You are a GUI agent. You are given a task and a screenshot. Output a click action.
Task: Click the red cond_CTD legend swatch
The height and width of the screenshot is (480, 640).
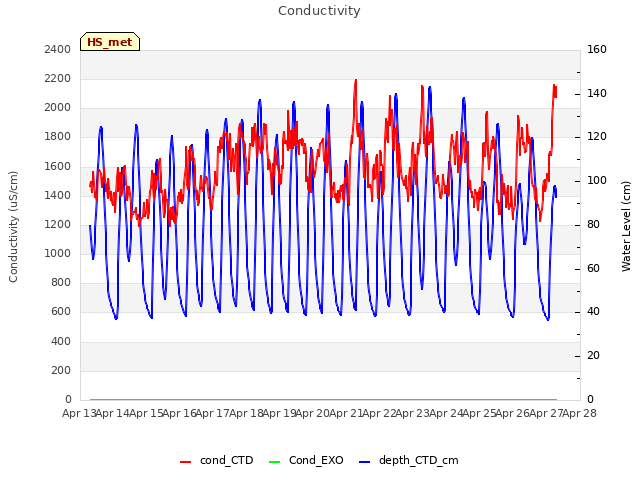click(185, 462)
